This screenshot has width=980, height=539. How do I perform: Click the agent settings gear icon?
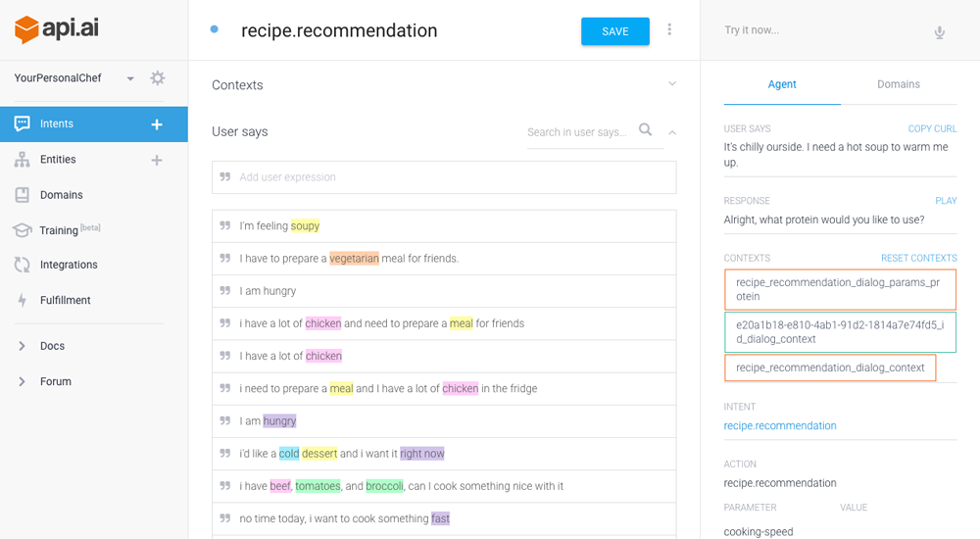pos(158,78)
